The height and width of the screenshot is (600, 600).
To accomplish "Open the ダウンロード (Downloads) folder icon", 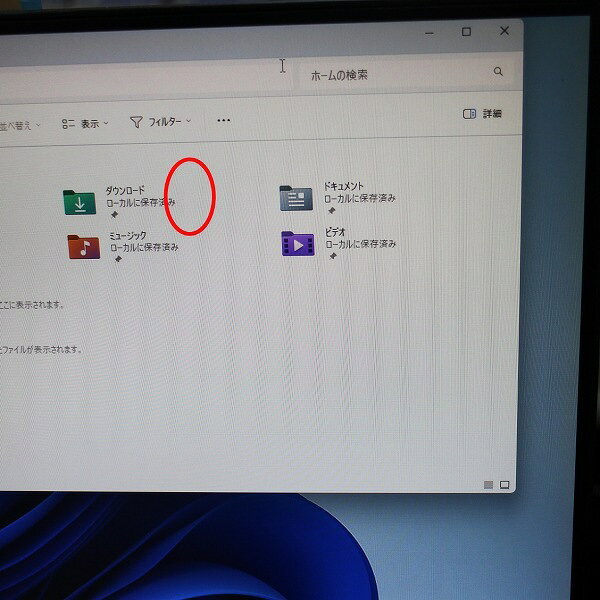I will [80, 203].
